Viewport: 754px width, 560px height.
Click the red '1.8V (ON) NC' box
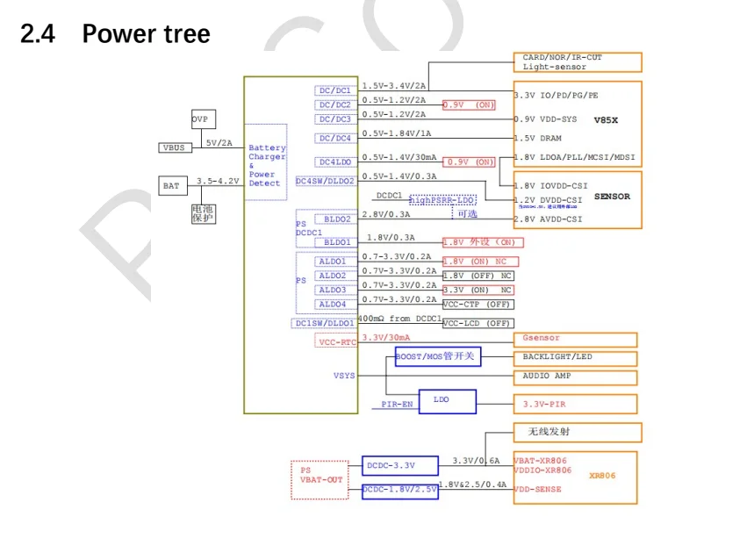click(x=480, y=262)
